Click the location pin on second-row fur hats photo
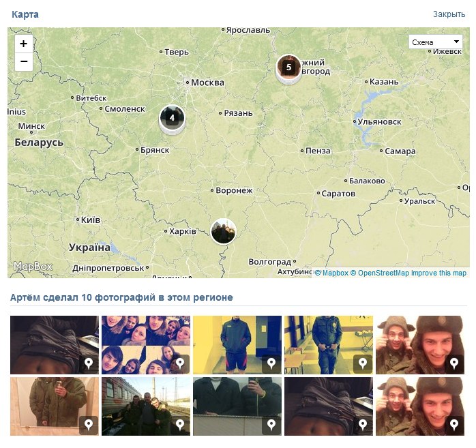476x448 pixels. pyautogui.click(x=454, y=425)
